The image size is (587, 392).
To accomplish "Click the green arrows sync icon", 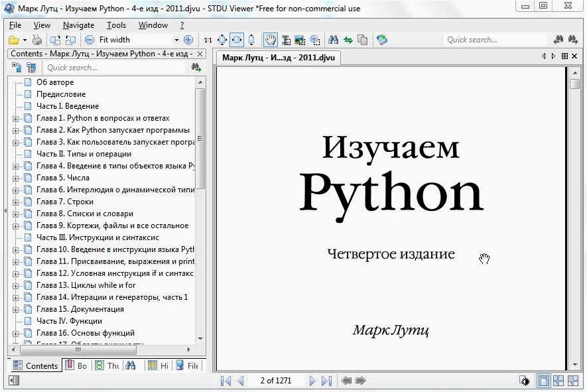I will 348,40.
